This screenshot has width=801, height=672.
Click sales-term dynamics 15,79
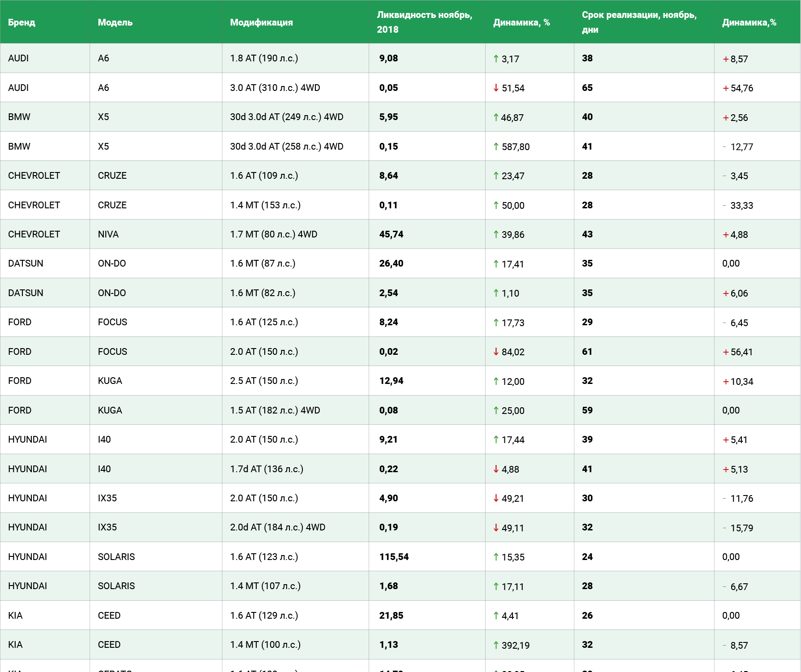[x=738, y=528]
